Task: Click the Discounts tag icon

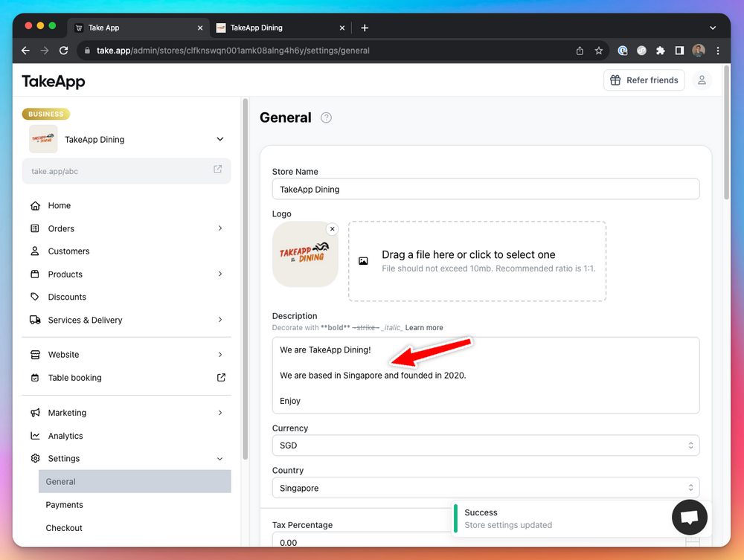Action: [x=35, y=297]
